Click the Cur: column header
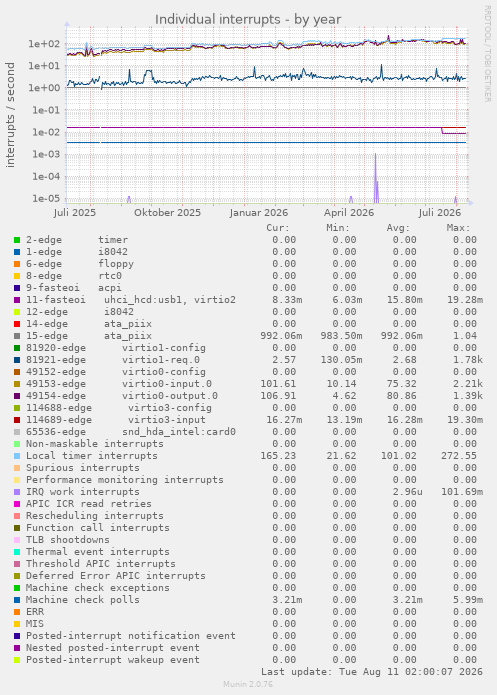Viewport: 497px width, 695px height. click(278, 228)
